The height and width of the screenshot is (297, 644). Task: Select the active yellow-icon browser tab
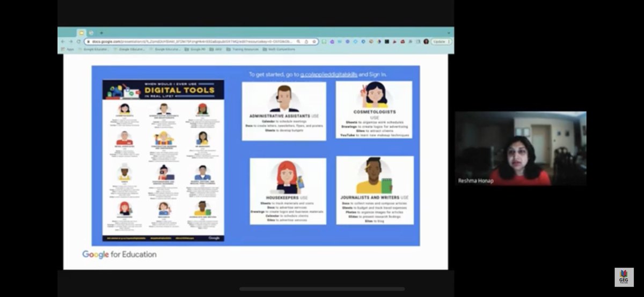pyautogui.click(x=81, y=33)
